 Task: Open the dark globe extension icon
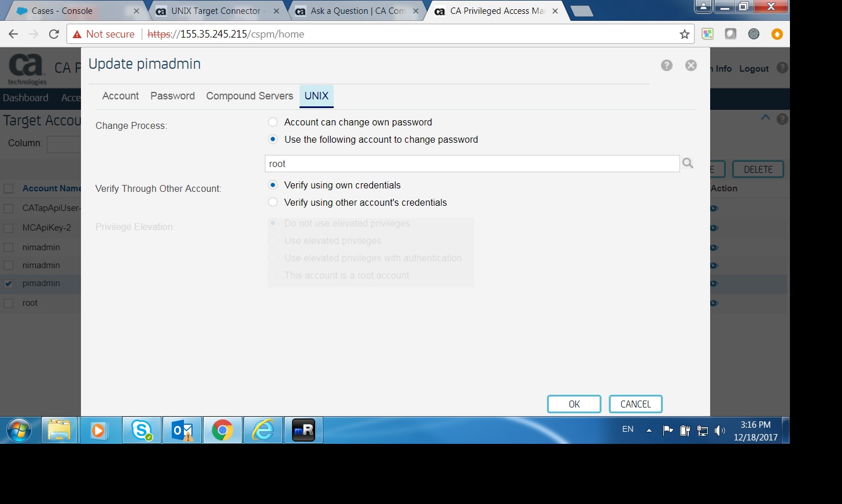754,34
